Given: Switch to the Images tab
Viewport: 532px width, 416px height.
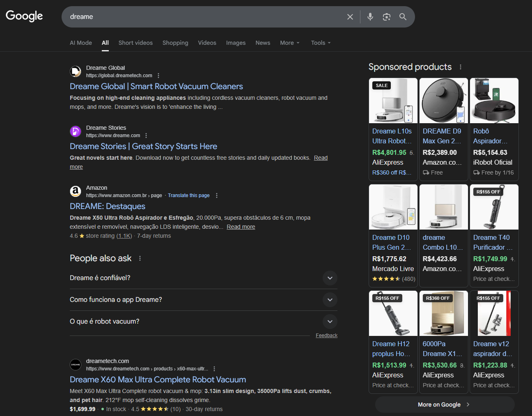Looking at the screenshot, I should [x=236, y=43].
